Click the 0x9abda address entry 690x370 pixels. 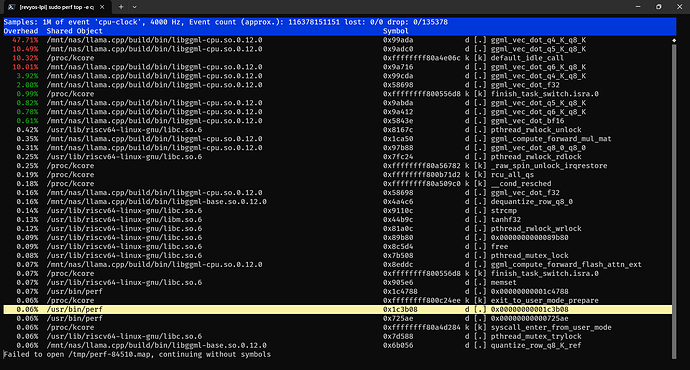pyautogui.click(x=398, y=103)
